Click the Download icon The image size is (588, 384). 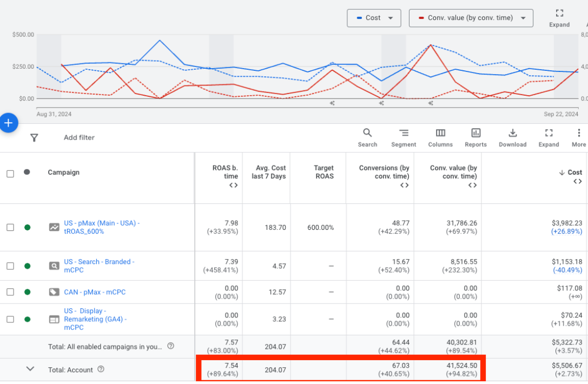[x=512, y=133]
